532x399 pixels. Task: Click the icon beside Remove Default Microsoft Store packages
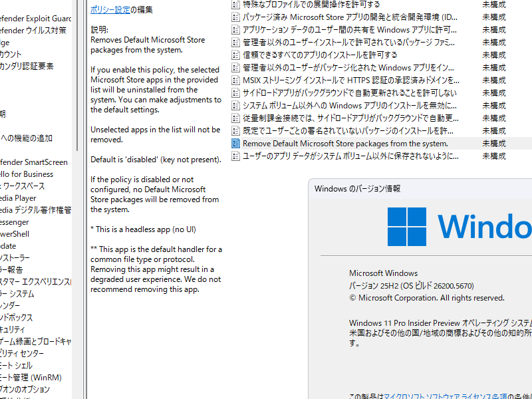pos(235,144)
